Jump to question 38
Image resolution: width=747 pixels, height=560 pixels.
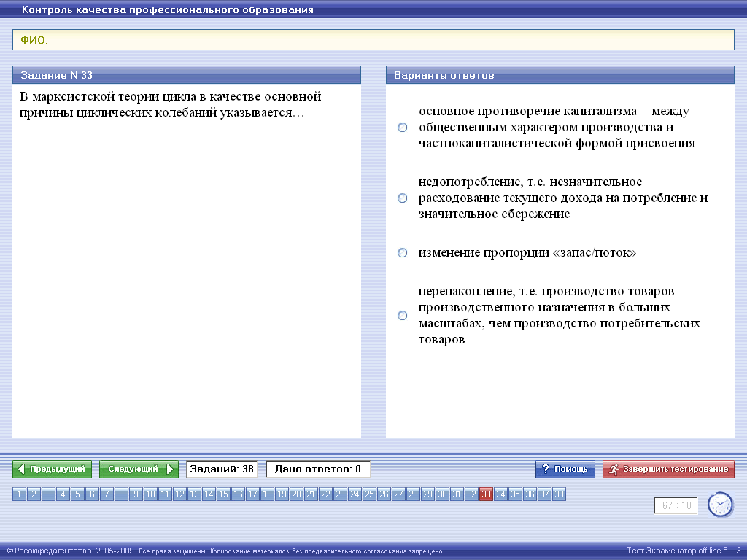[560, 494]
